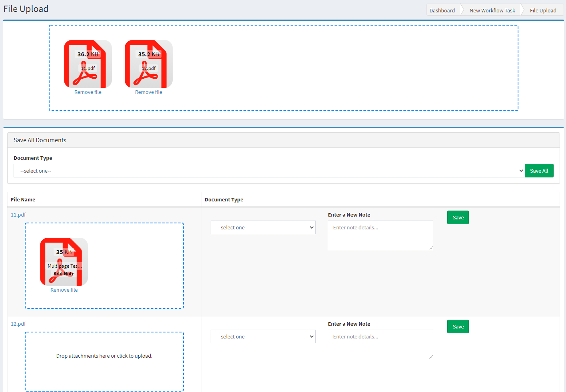Click the Multipage Test attachment PDF icon
This screenshot has height=392, width=566.
point(64,262)
